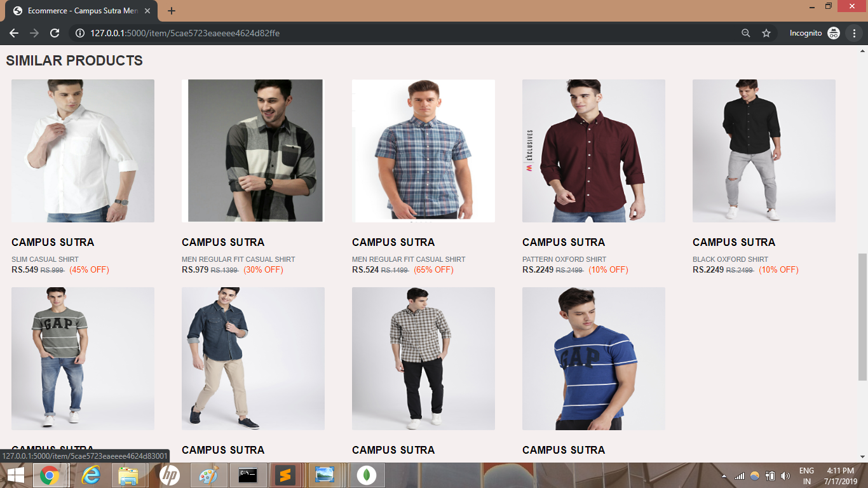Screen dimensions: 868x488
Task: Click the (30% OFF) discount label
Action: coord(263,269)
